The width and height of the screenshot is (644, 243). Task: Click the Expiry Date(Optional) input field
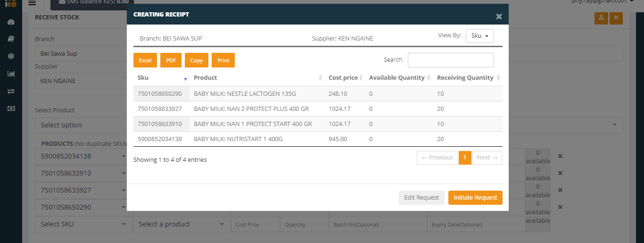click(476, 225)
